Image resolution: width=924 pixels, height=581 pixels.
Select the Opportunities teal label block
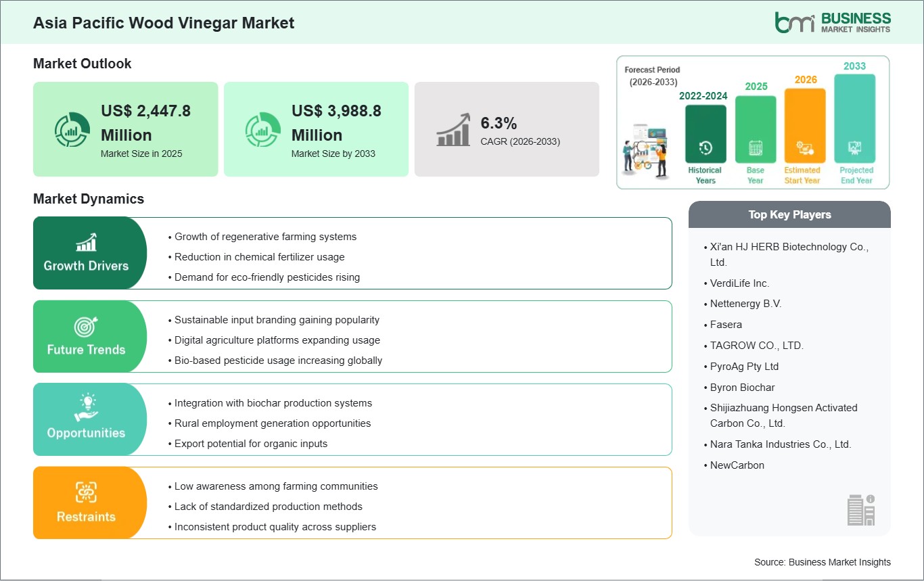(x=90, y=420)
